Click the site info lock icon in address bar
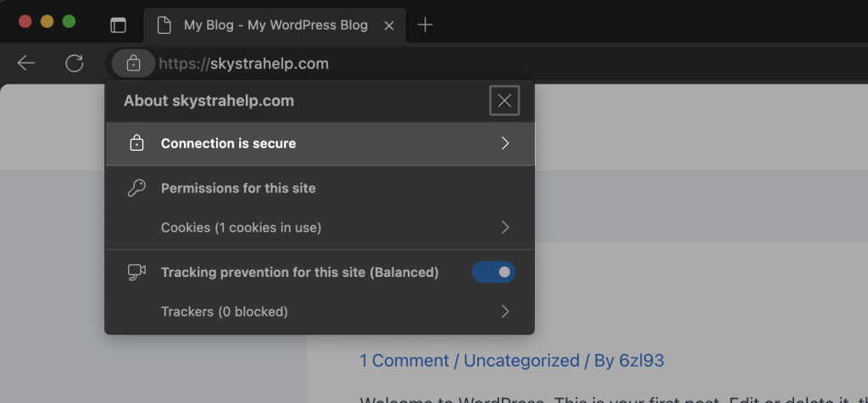 tap(133, 63)
